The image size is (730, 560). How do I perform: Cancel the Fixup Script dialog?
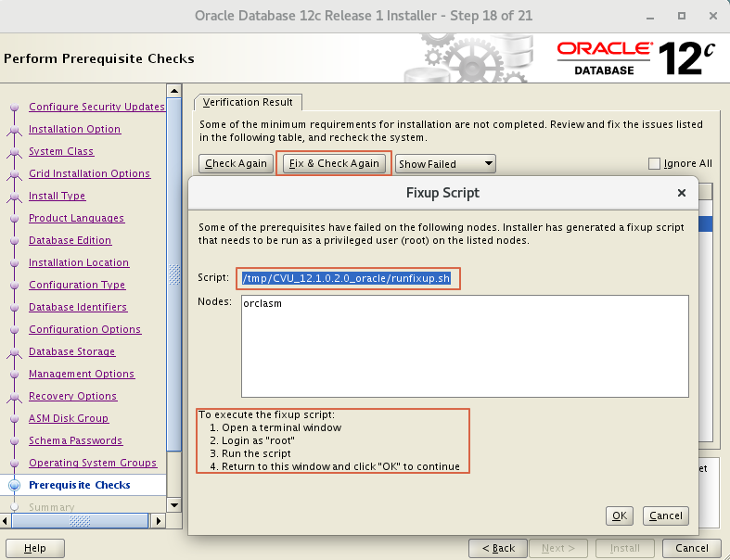click(x=665, y=515)
